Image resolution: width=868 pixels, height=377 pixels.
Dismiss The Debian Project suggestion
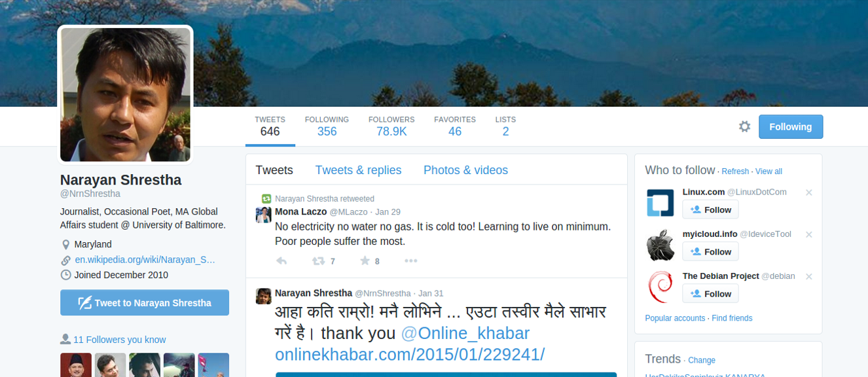(x=808, y=276)
